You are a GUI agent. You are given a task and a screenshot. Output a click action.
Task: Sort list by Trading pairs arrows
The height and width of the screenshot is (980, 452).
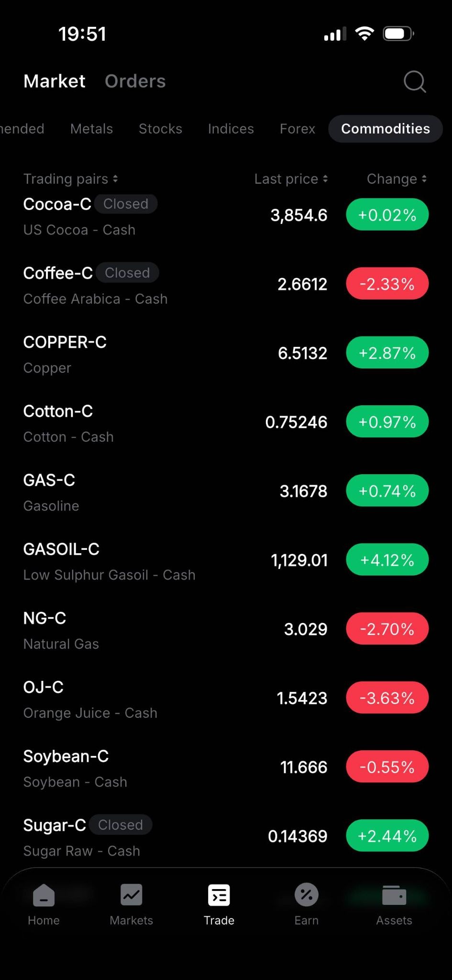click(115, 179)
